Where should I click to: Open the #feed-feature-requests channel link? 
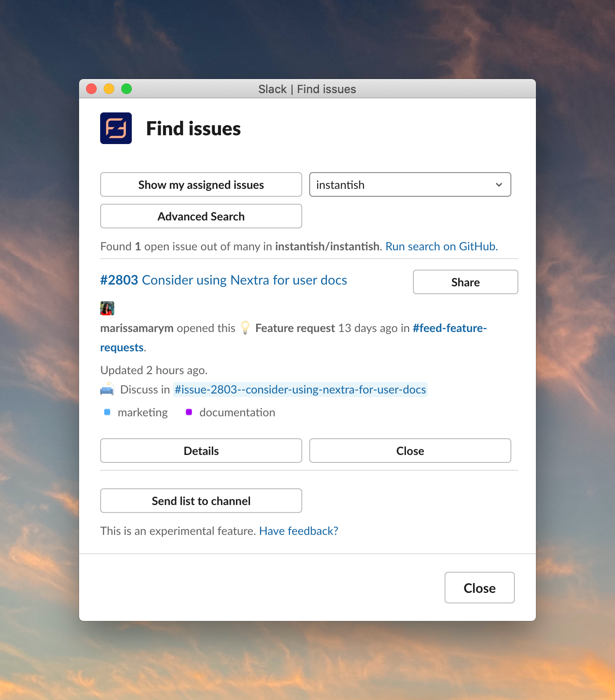coord(449,328)
